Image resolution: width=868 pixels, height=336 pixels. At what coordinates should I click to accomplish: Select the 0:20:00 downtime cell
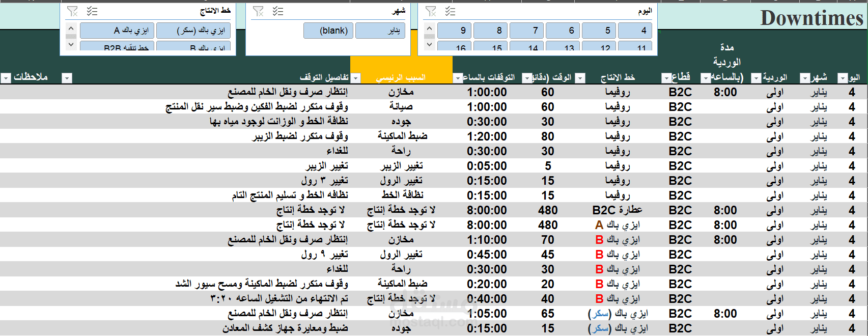tap(487, 284)
